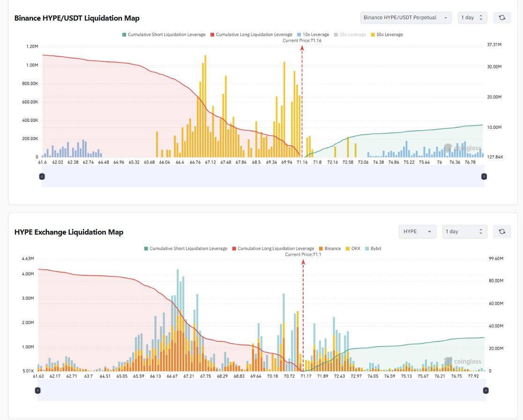Click the 5.01K left axis label
Image resolution: width=523 pixels, height=420 pixels.
pos(28,371)
